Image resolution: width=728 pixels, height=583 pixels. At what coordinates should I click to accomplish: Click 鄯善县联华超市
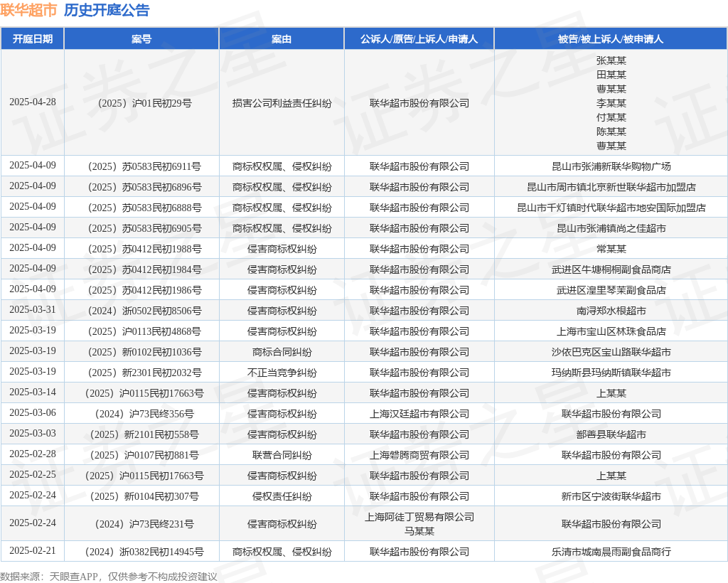pos(611,434)
